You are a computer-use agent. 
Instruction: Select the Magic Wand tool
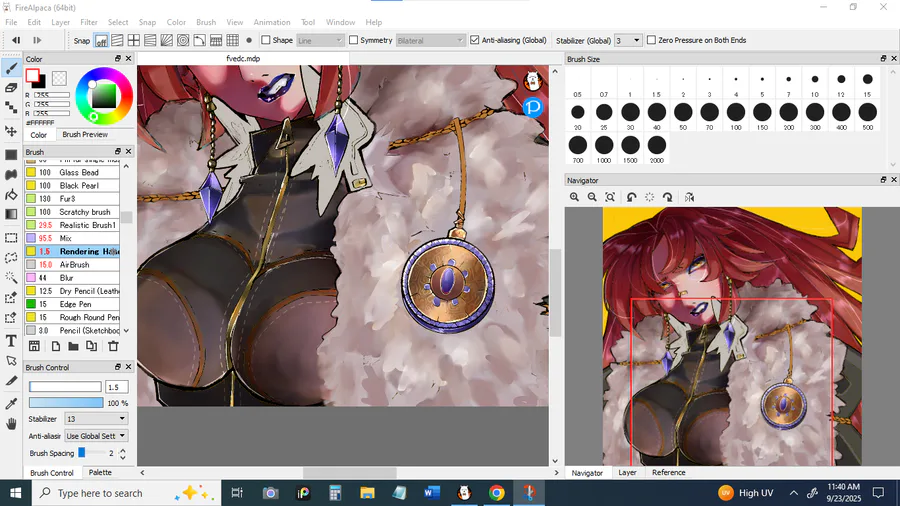coord(11,277)
